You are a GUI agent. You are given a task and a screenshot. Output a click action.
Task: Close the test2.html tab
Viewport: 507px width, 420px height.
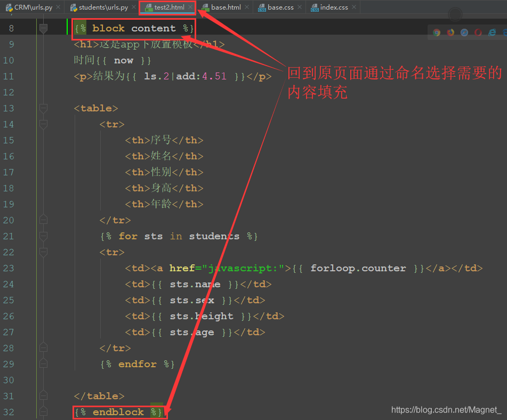point(190,7)
